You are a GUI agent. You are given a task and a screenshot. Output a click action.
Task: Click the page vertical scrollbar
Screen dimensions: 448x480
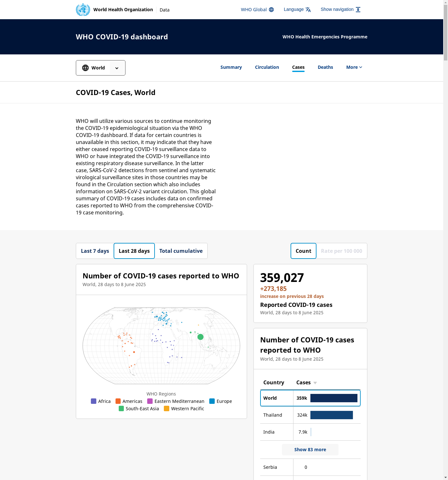point(445,32)
